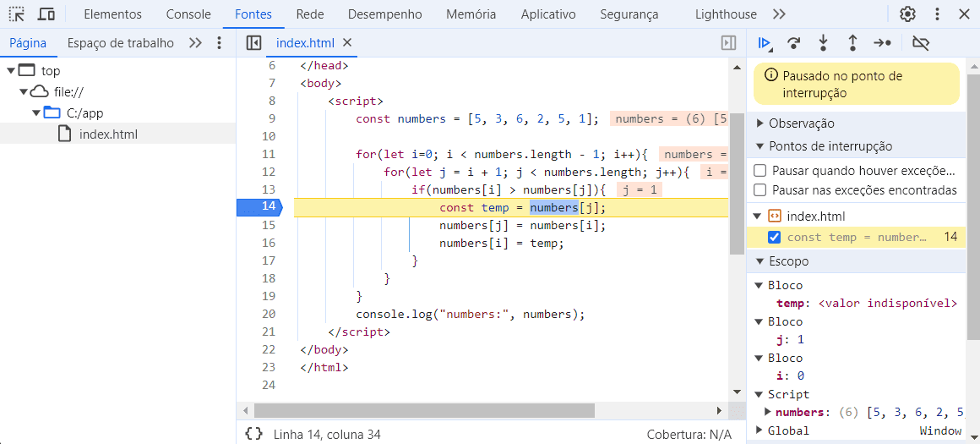The width and height of the screenshot is (980, 444).
Task: Enable Pausar quando houver exceções checkbox
Action: (760, 171)
